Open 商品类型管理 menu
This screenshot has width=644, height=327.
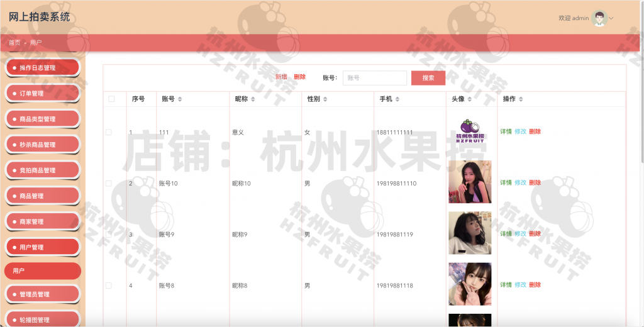(43, 119)
